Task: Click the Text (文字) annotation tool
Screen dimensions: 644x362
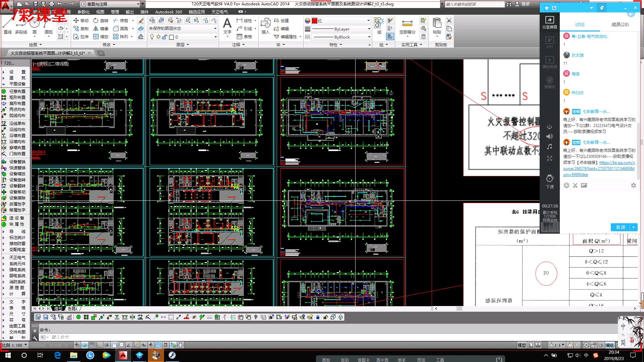Action: point(227,26)
